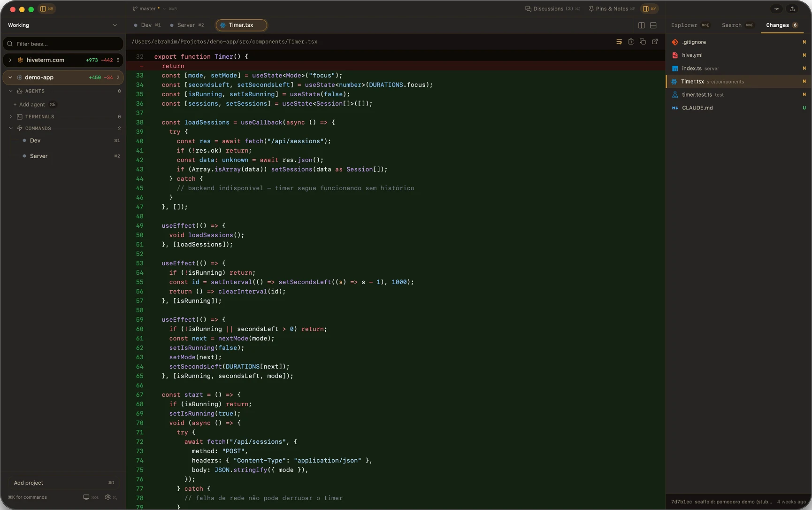This screenshot has height=510, width=812.
Task: Click Add project button
Action: (63, 483)
